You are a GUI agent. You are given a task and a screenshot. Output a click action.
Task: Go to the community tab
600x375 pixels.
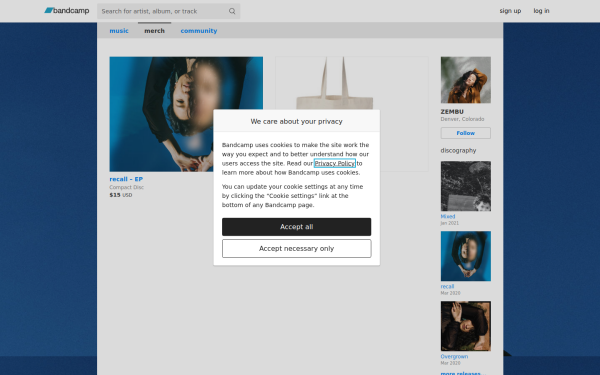coord(199,31)
